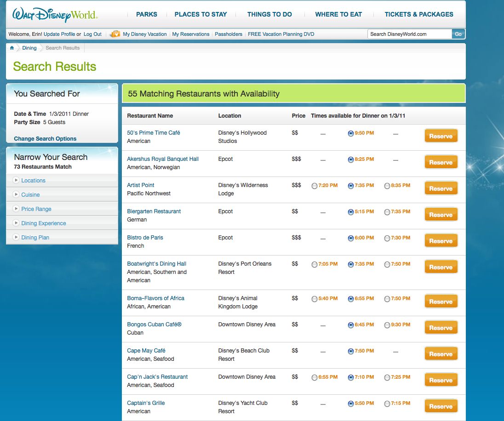Click the Search DisneyWorld.com field

(x=409, y=34)
